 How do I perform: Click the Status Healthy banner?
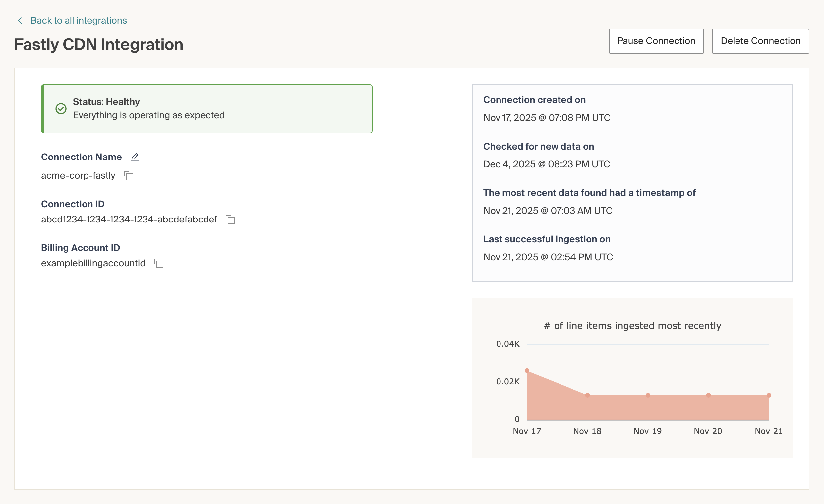coord(207,109)
